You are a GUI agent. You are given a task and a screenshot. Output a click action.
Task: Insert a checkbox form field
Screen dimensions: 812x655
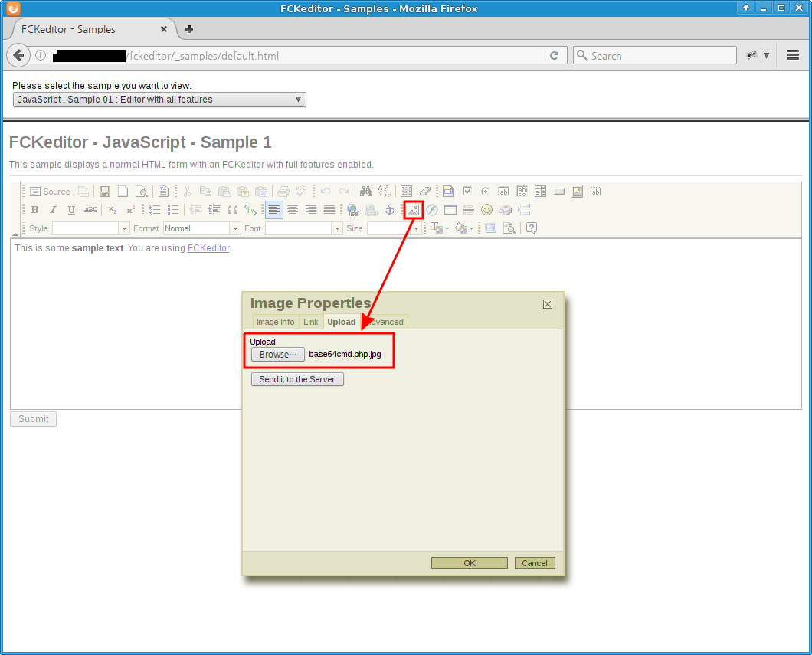[467, 192]
